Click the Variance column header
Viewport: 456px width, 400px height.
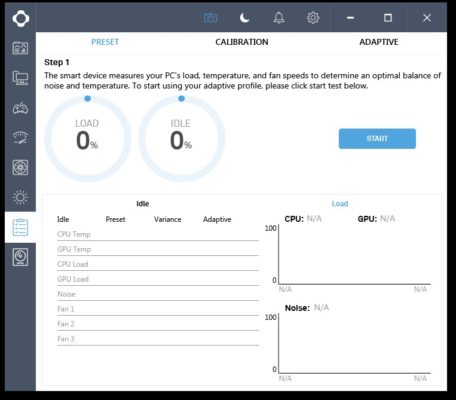(x=168, y=219)
